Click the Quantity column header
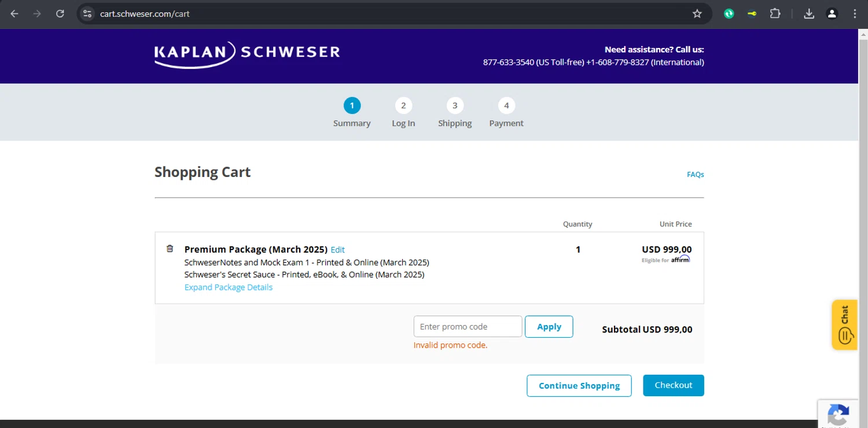The height and width of the screenshot is (428, 868). click(x=578, y=224)
